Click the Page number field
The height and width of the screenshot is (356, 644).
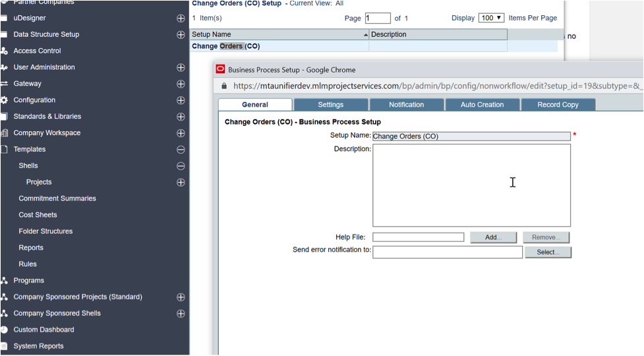coord(378,18)
